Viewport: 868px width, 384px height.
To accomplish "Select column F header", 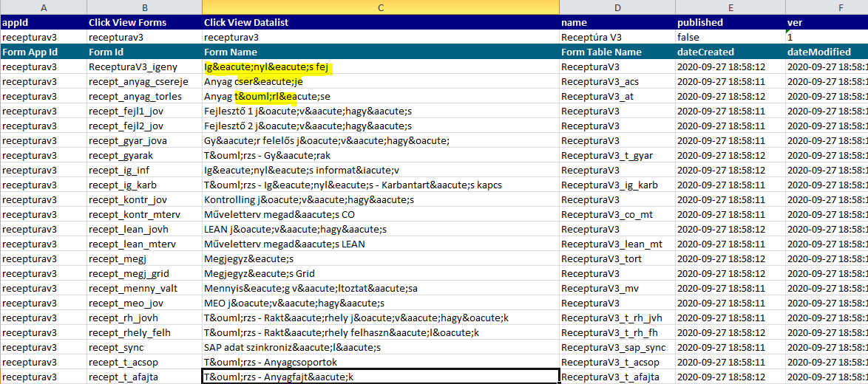I will [x=826, y=7].
